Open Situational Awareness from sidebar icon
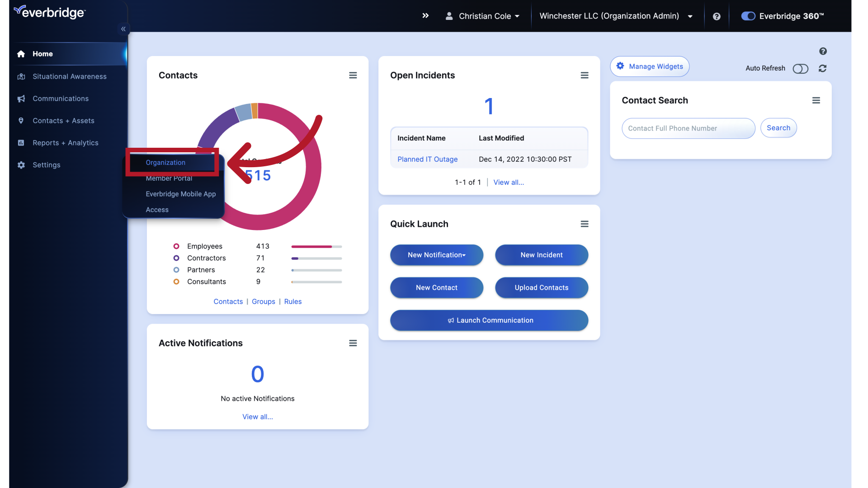Image resolution: width=868 pixels, height=488 pixels. (21, 76)
